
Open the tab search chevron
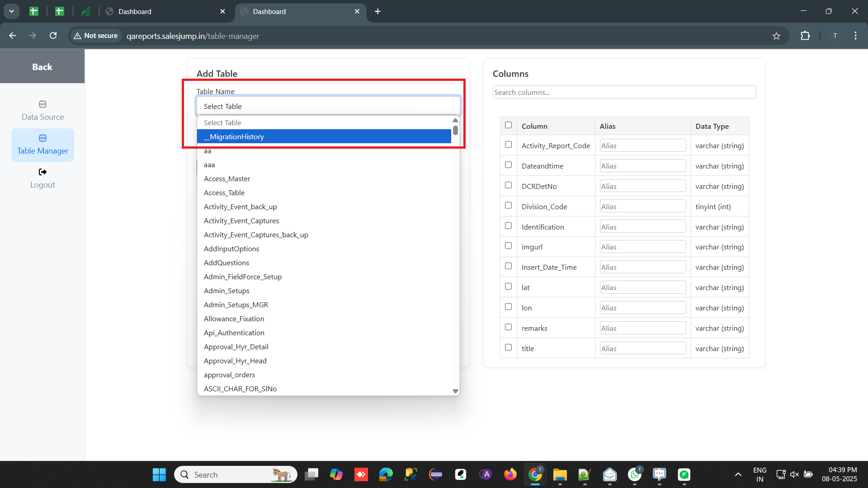pos(11,11)
